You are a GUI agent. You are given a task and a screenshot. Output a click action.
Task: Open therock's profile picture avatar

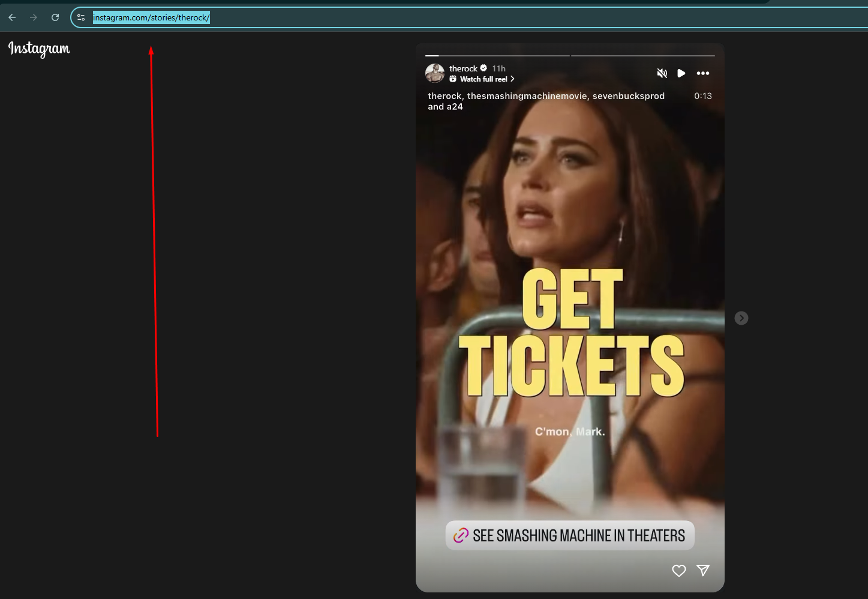(x=435, y=73)
